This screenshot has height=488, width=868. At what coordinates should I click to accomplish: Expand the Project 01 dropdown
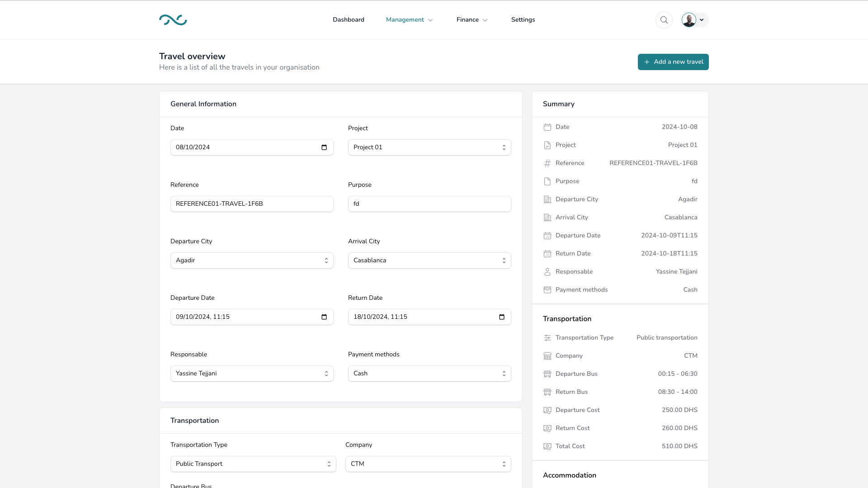coord(429,147)
